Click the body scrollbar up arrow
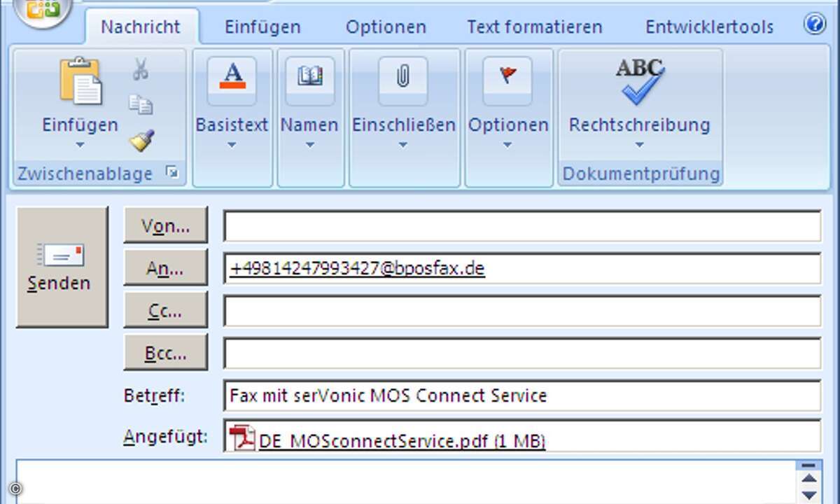840x504 pixels. (809, 479)
